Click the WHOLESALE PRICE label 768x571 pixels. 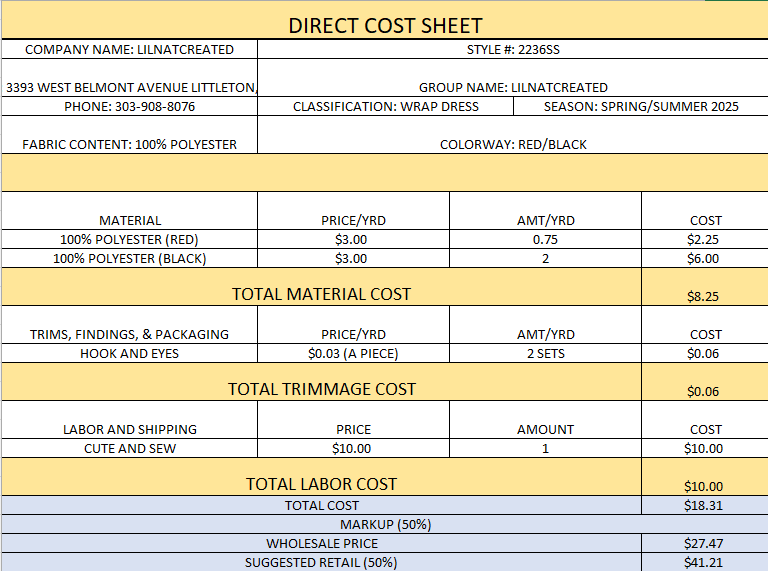pyautogui.click(x=321, y=544)
